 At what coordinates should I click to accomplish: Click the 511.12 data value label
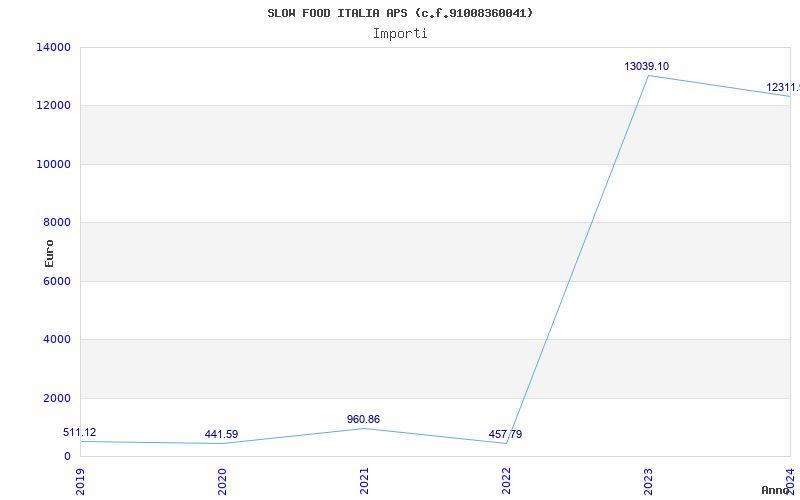[80, 433]
